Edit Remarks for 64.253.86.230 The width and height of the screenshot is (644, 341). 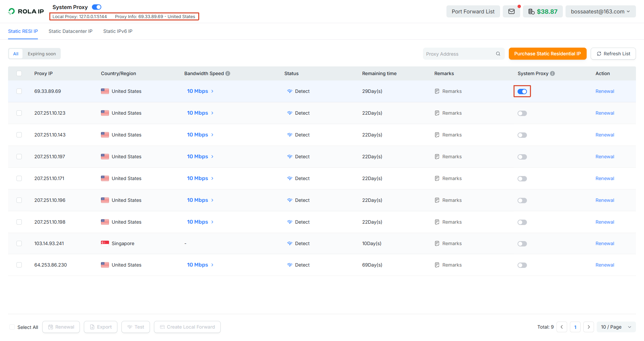coord(448,265)
